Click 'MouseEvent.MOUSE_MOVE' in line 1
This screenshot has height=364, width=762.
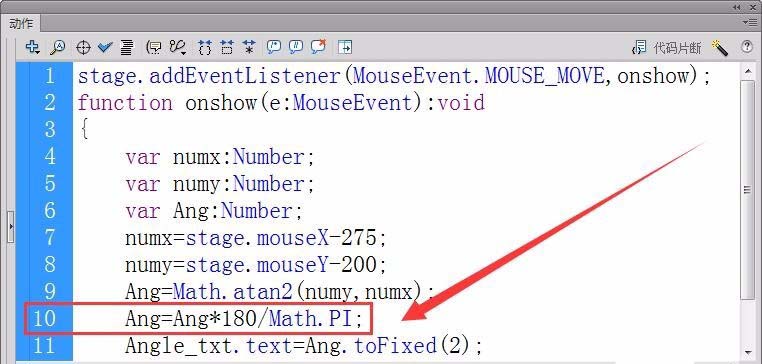point(480,76)
